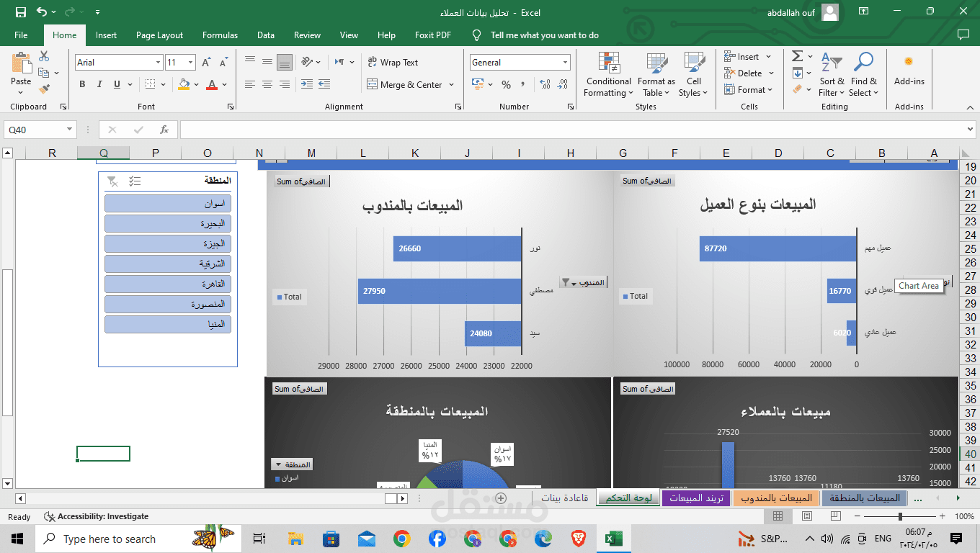The image size is (980, 553).
Task: Open Sort & Filter menu
Action: 832,74
